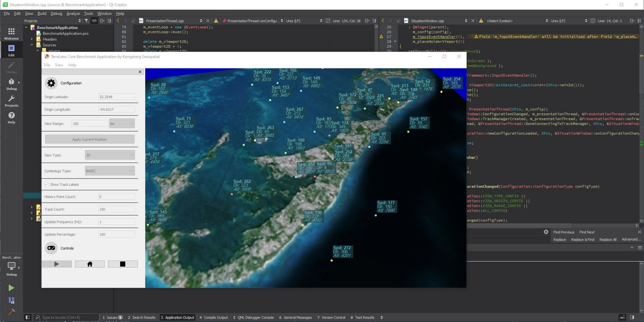The width and height of the screenshot is (644, 322).
Task: Open the View Type dropdown
Action: pos(110,155)
